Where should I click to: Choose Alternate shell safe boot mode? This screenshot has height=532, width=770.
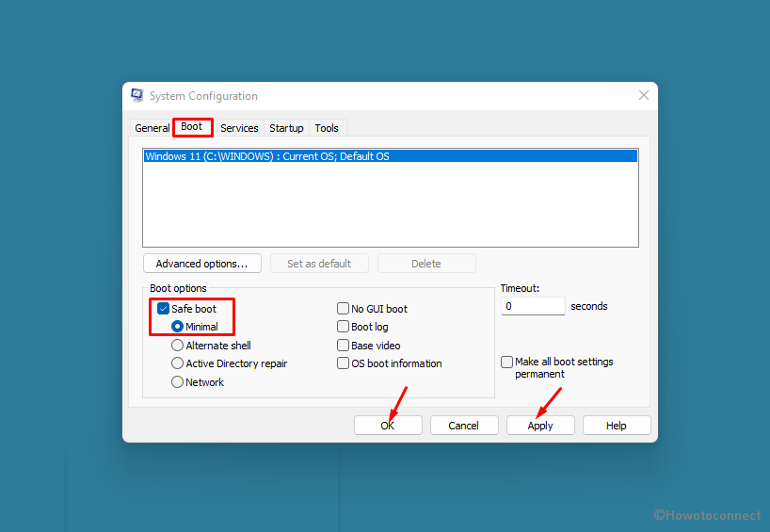coord(177,346)
